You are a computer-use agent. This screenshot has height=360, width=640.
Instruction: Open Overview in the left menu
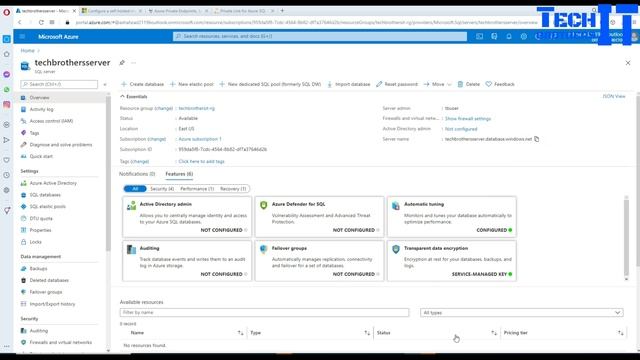pos(39,98)
